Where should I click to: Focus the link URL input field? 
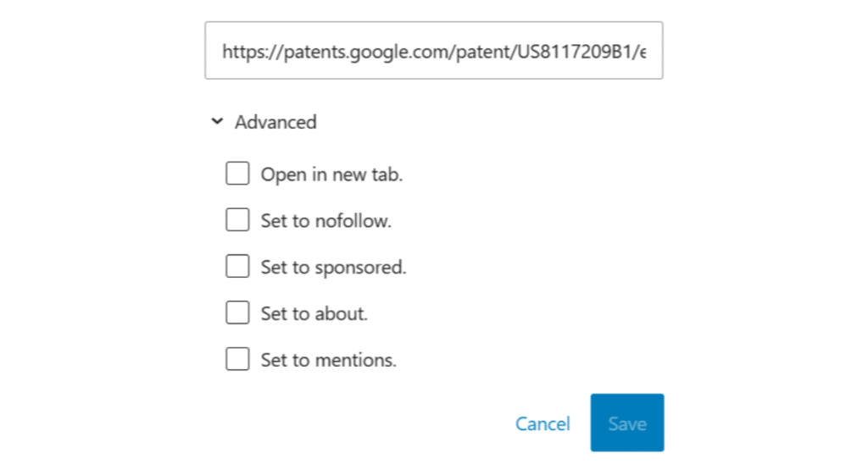coord(433,51)
